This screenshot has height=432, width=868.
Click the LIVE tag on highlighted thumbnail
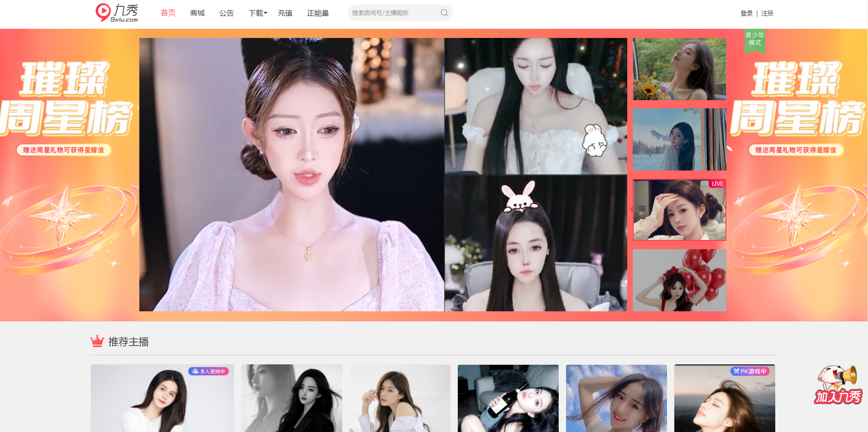(717, 184)
